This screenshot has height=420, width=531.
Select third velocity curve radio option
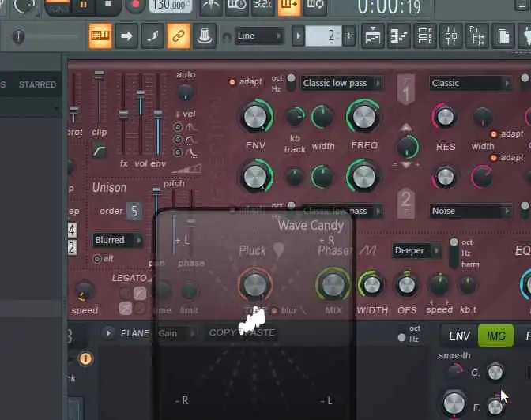click(178, 152)
